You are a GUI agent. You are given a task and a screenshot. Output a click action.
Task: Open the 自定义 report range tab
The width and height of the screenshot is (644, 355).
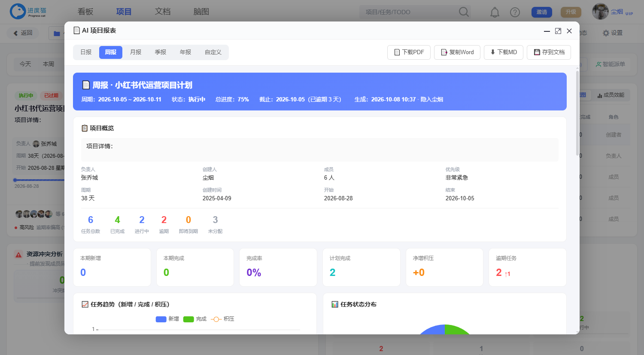[213, 52]
